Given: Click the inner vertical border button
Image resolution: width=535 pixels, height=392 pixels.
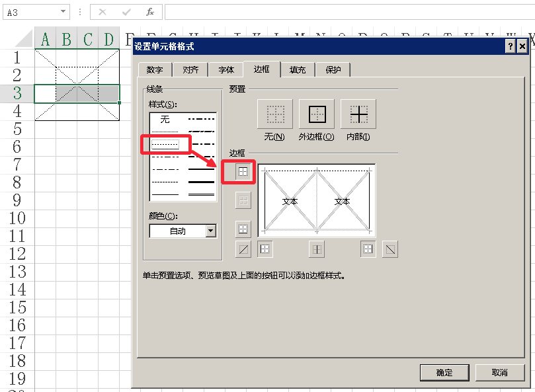Looking at the screenshot, I should click(x=317, y=249).
